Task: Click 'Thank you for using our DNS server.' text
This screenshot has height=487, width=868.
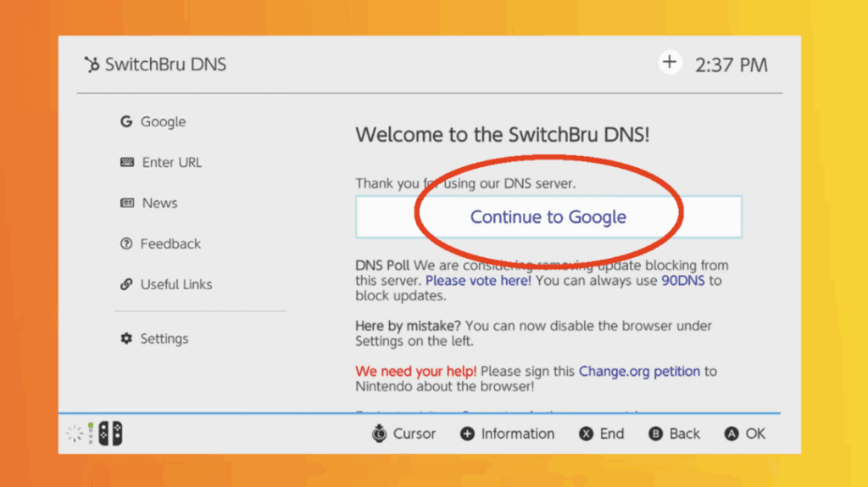Action: (x=465, y=183)
